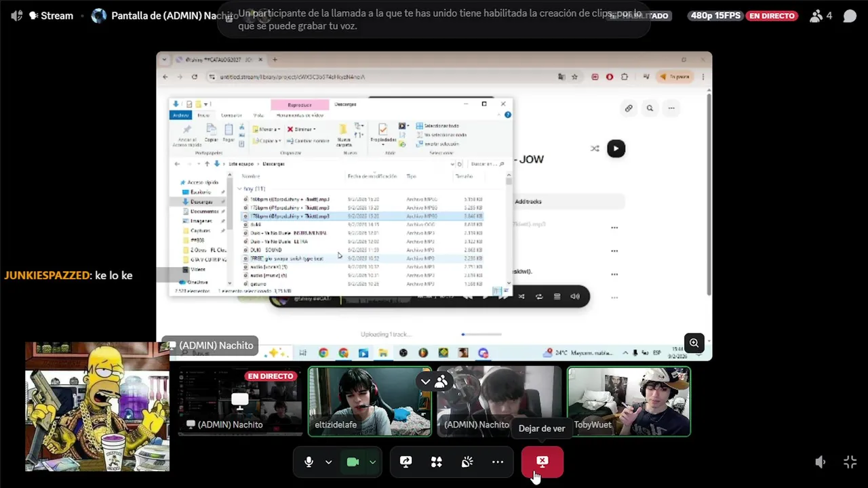Open the soundboard icon

pyautogui.click(x=467, y=462)
